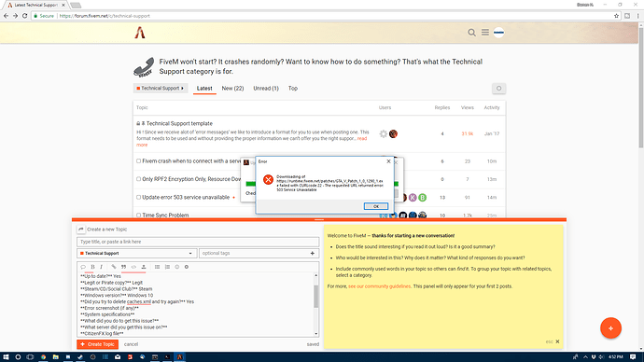
Task: Click OK in the Error dialog
Action: [375, 206]
